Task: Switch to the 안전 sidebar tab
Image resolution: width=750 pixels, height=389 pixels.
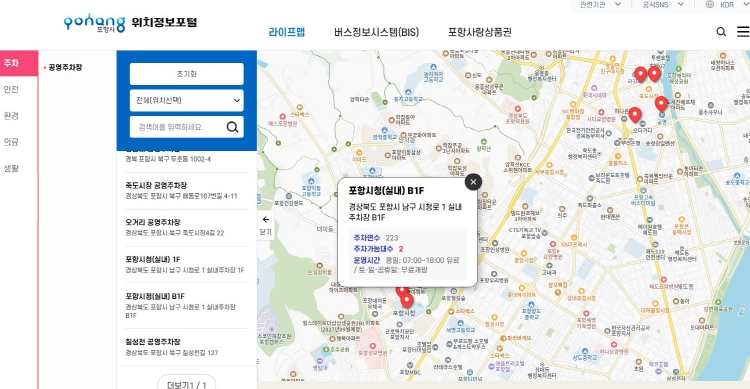Action: pos(11,89)
